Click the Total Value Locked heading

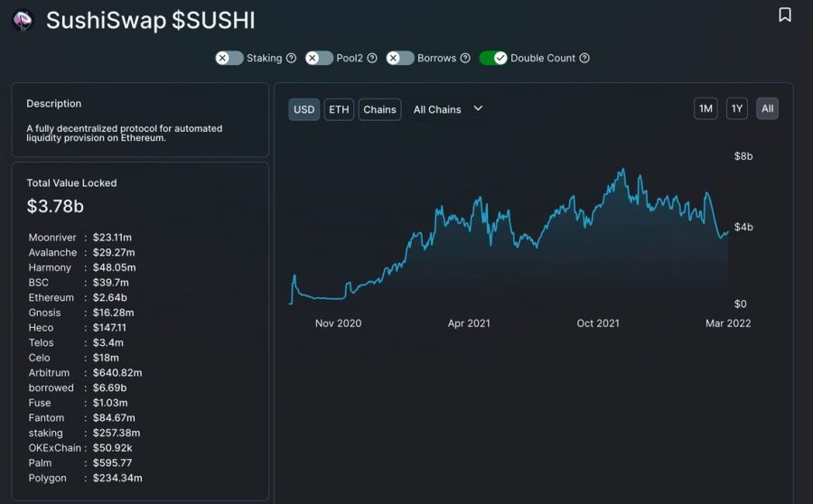(71, 183)
